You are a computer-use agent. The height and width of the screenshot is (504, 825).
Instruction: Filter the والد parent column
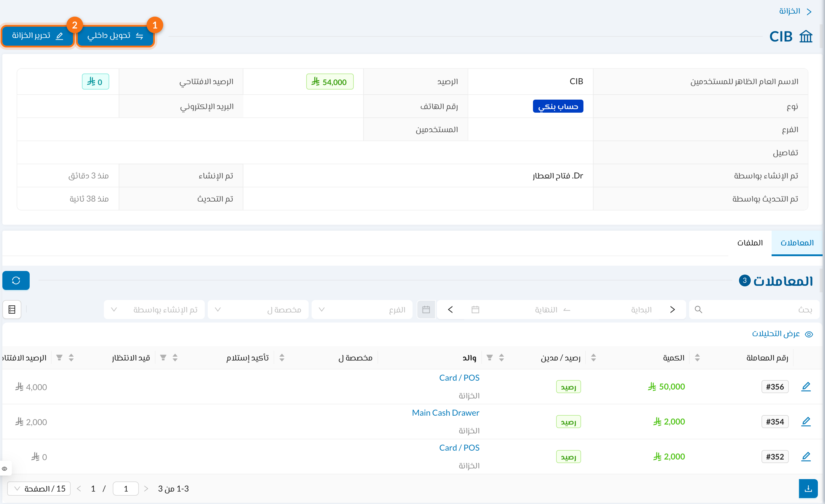[489, 358]
